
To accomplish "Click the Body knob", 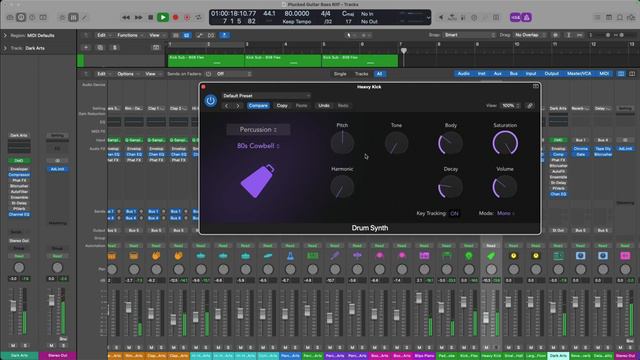I will [451, 143].
